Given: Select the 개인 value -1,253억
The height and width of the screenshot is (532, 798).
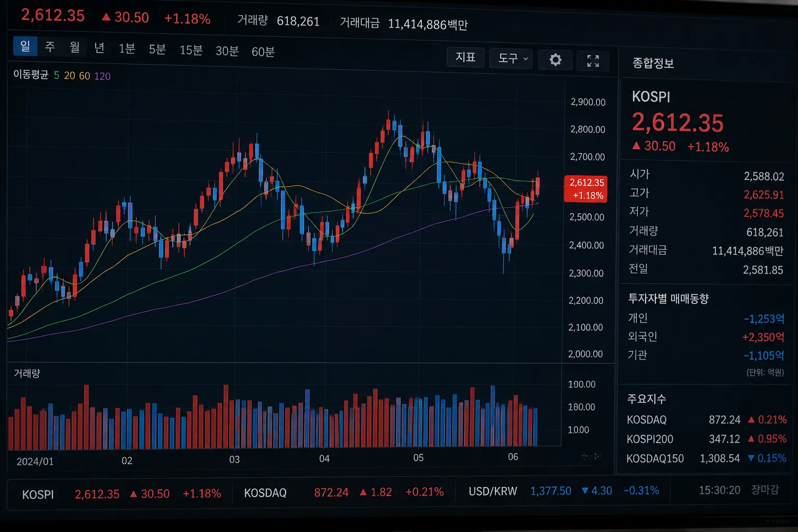Looking at the screenshot, I should [x=764, y=319].
